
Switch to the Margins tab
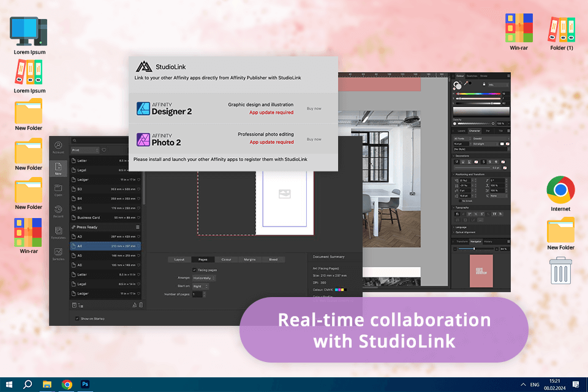click(250, 260)
